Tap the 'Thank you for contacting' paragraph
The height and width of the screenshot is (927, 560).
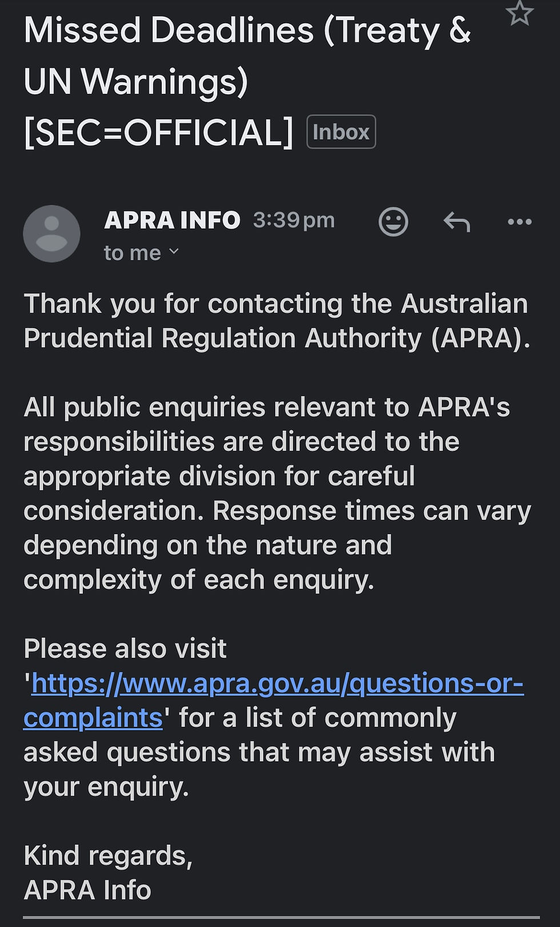coord(277,320)
